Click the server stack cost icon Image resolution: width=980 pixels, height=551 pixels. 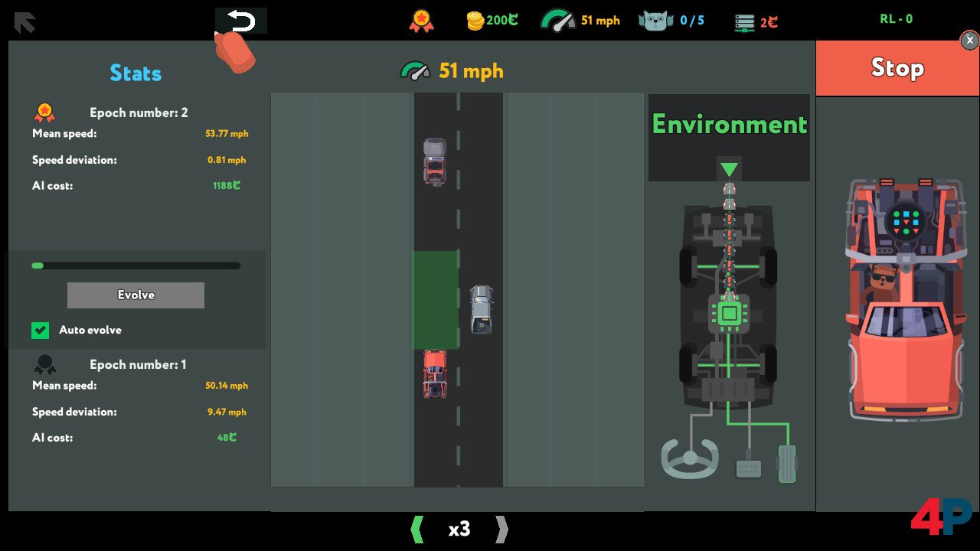744,21
